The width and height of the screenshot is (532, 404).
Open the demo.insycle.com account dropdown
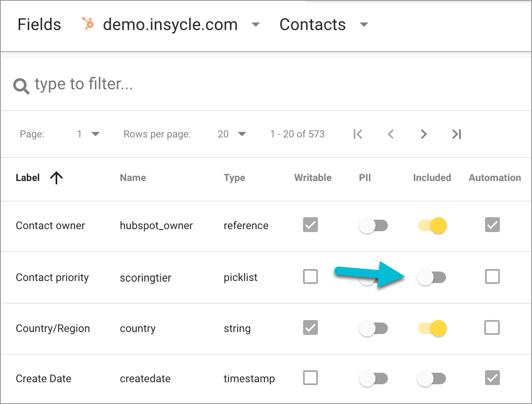coord(256,25)
